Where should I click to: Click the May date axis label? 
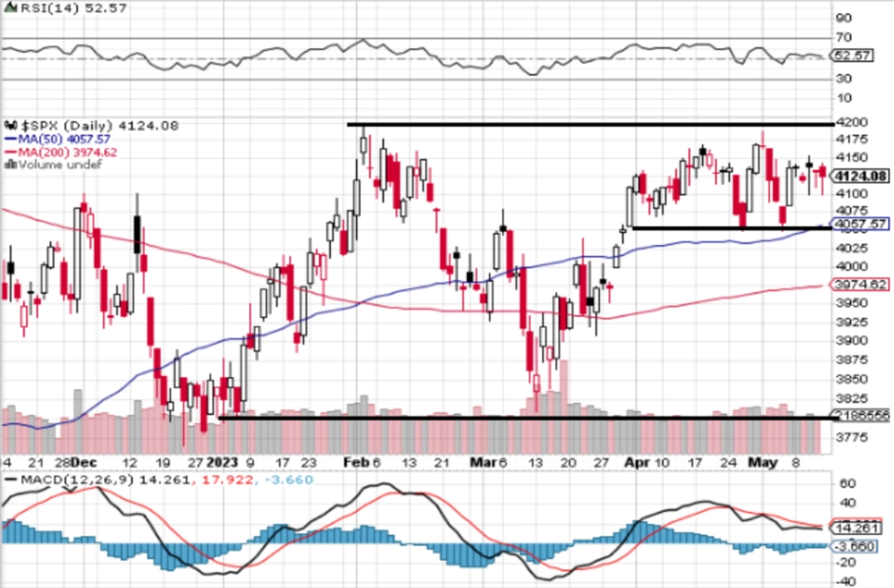pos(763,462)
